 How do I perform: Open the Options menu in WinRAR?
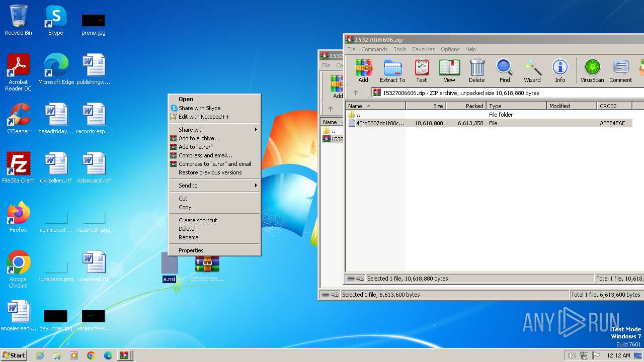pyautogui.click(x=450, y=49)
